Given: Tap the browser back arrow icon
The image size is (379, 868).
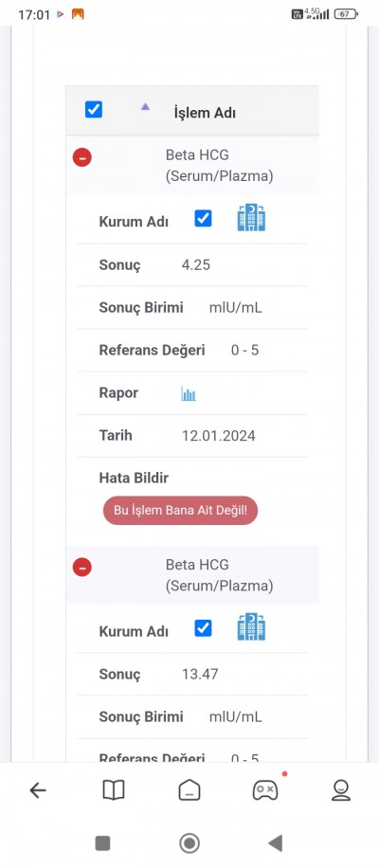Looking at the screenshot, I should 38,790.
